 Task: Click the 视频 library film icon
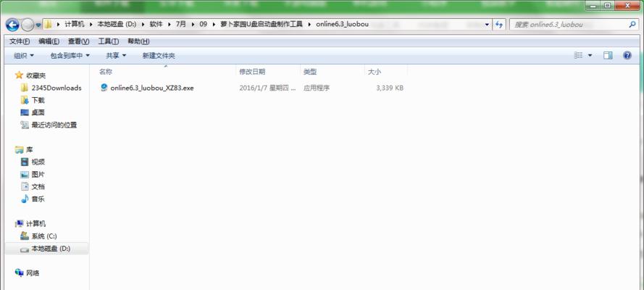click(25, 162)
